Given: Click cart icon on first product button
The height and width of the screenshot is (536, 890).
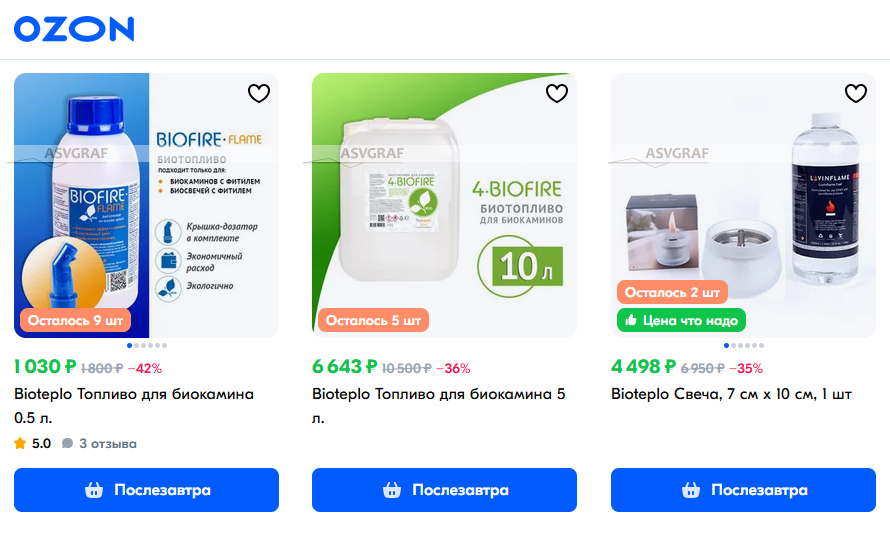Looking at the screenshot, I should (94, 490).
